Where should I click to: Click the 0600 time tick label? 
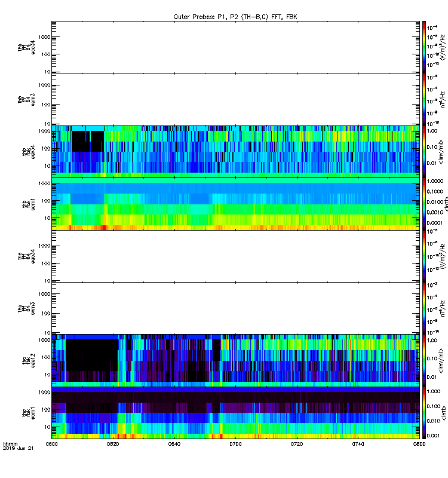(x=51, y=444)
